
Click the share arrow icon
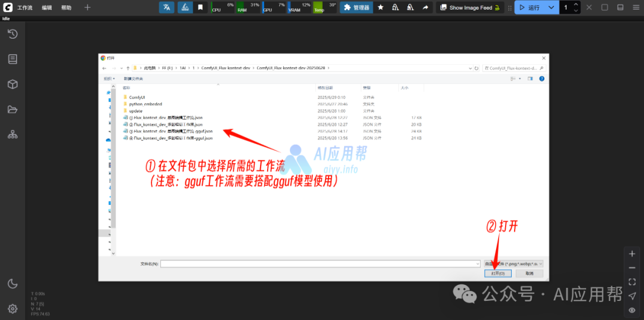point(426,7)
